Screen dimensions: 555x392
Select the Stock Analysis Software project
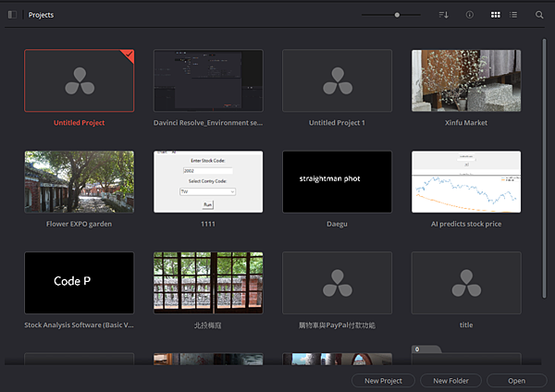(x=79, y=283)
